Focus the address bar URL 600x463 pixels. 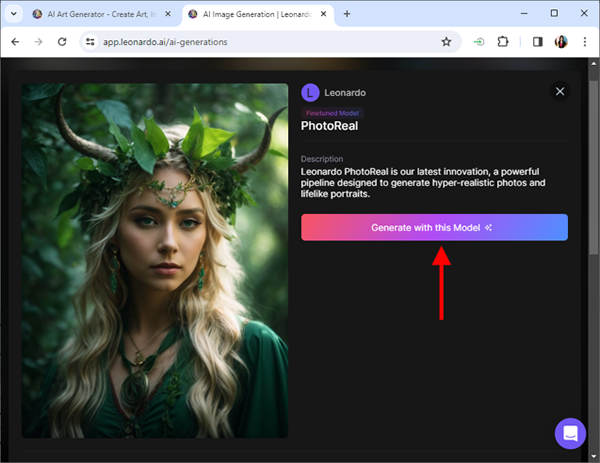point(165,42)
